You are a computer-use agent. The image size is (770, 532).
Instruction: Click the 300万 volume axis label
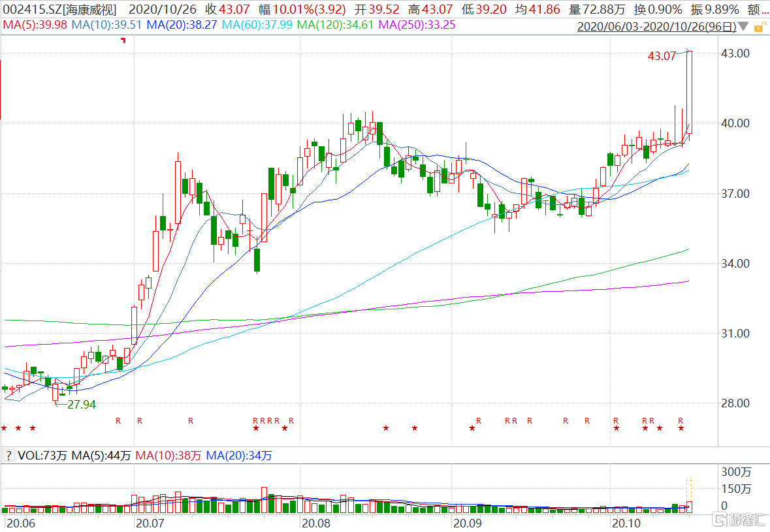(x=736, y=472)
